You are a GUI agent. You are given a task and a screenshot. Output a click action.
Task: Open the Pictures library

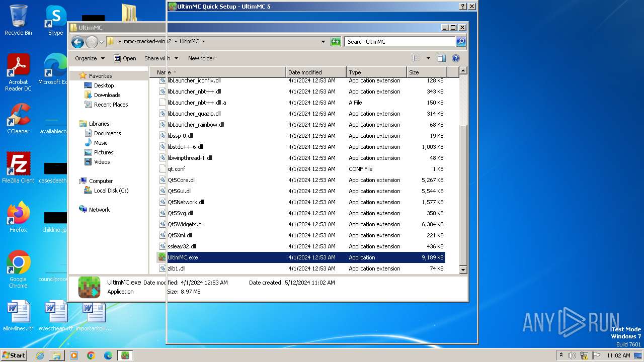tap(104, 152)
